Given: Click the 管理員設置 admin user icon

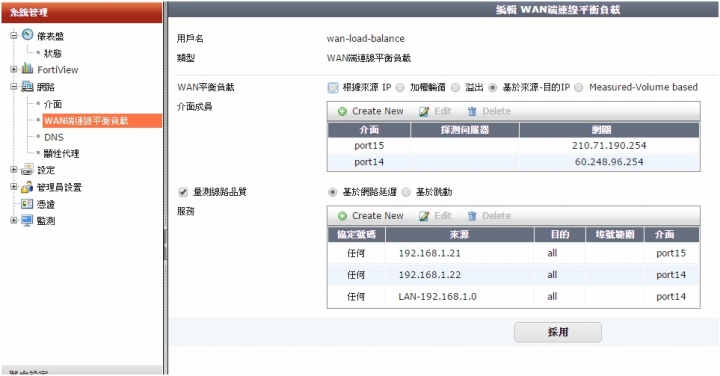Looking at the screenshot, I should click(x=28, y=186).
